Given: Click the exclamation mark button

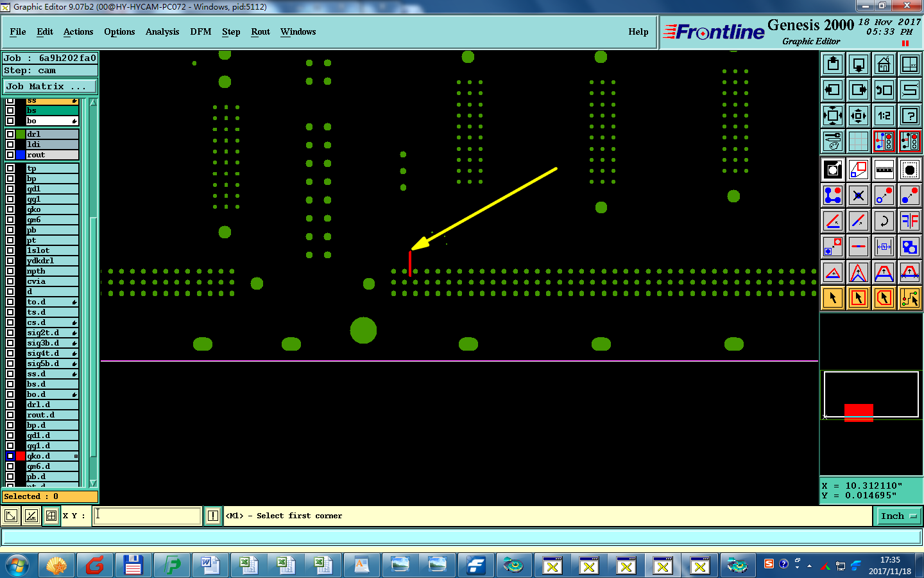Looking at the screenshot, I should coord(213,516).
